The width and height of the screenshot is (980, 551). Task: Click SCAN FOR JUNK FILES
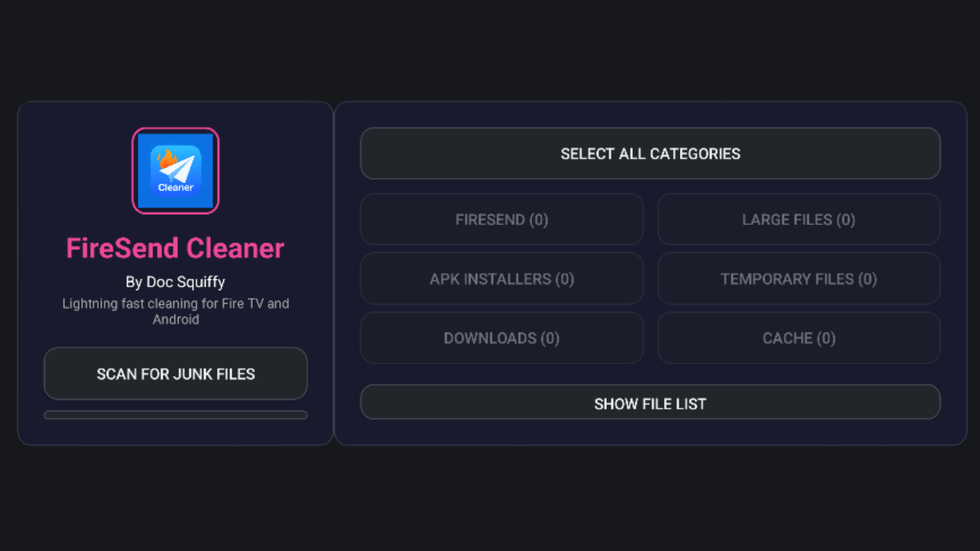tap(176, 373)
